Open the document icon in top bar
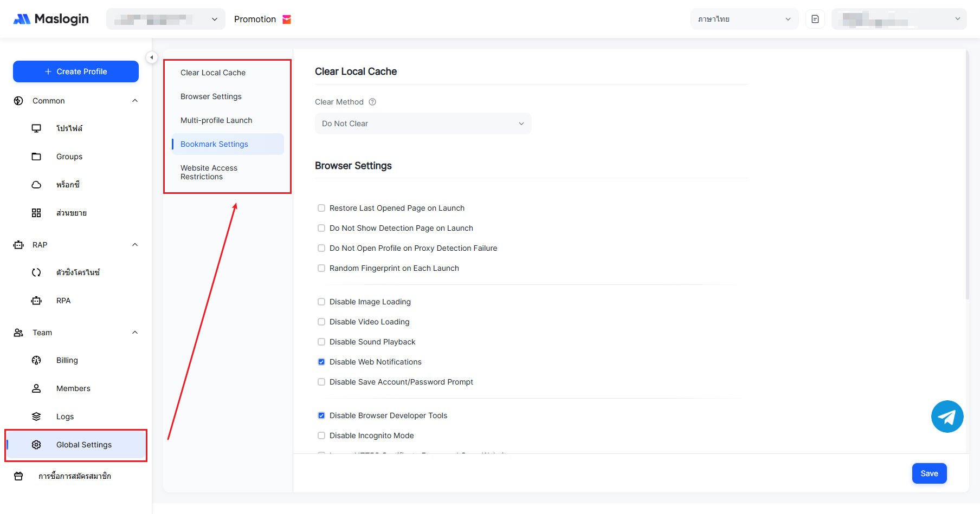 coord(815,19)
